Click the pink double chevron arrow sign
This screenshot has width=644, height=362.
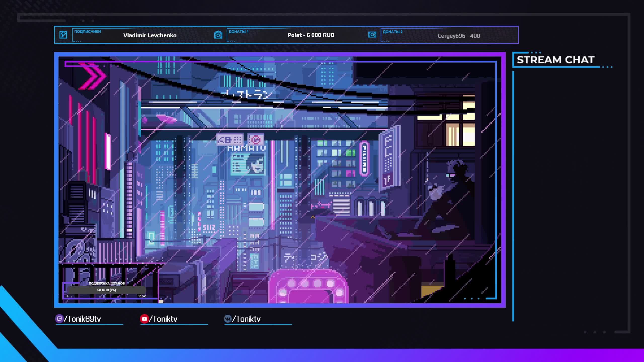pyautogui.click(x=93, y=76)
